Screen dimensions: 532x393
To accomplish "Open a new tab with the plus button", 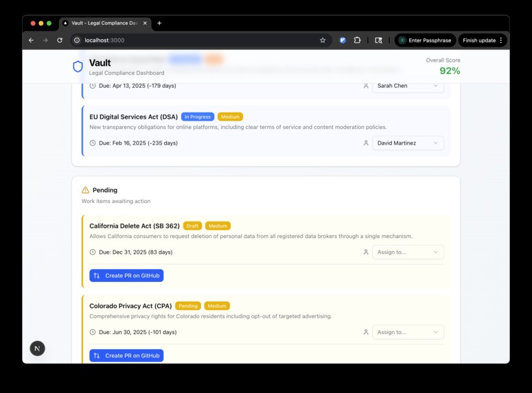I will [x=159, y=23].
